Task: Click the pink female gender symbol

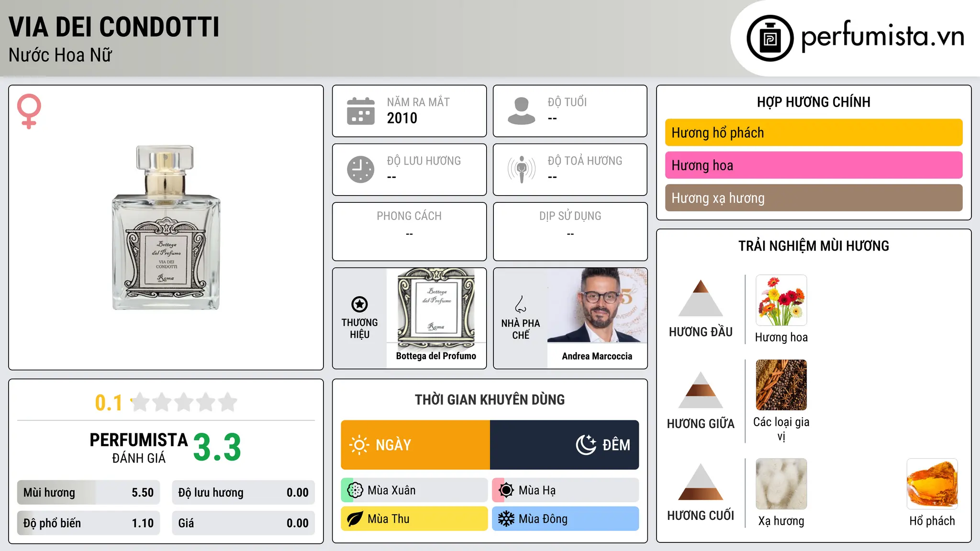Action: coord(29,111)
